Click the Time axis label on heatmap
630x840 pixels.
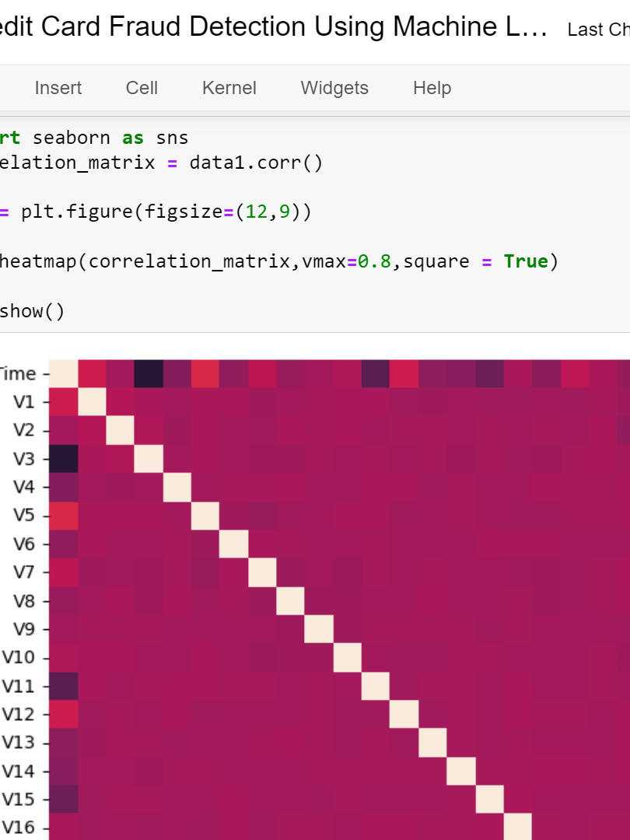(x=18, y=373)
